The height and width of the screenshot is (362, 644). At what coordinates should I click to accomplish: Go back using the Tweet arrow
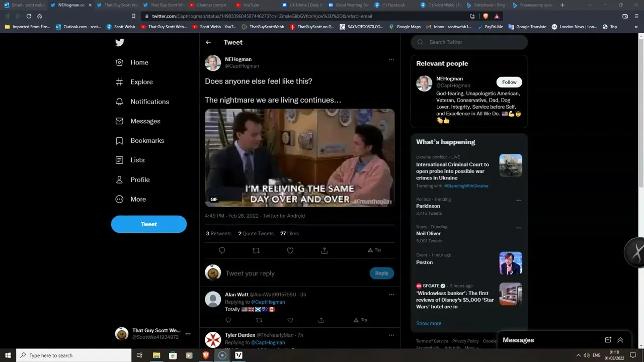208,43
